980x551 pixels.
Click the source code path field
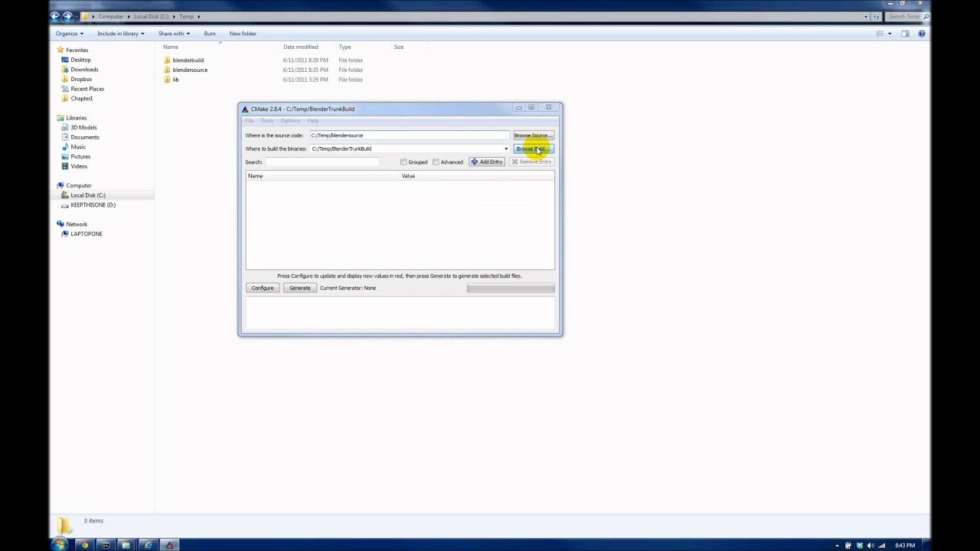click(x=409, y=135)
